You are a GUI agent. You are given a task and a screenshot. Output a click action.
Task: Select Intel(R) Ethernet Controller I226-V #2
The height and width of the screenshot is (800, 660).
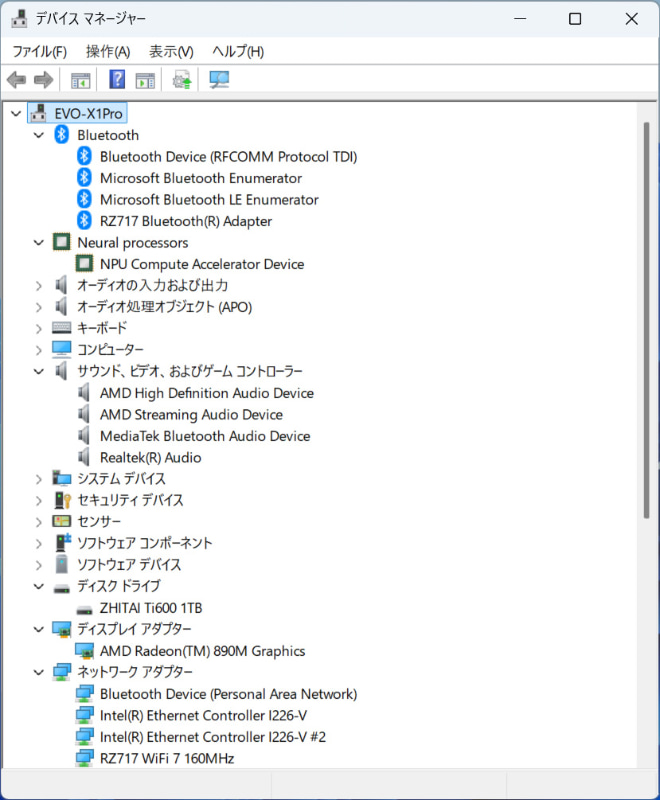point(213,737)
